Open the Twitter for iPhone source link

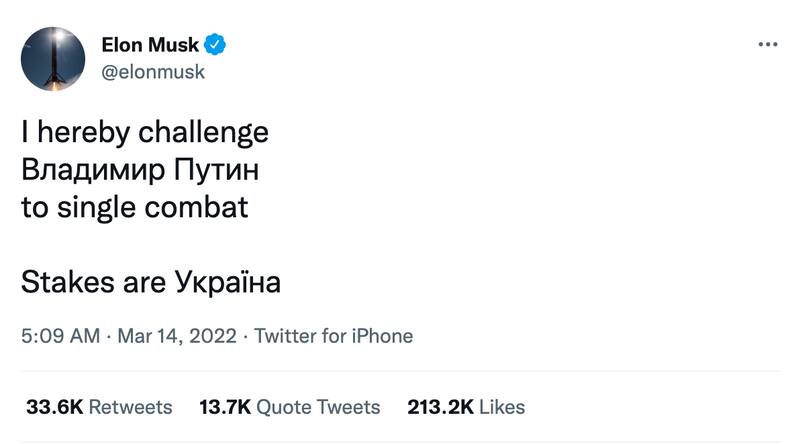coord(333,336)
